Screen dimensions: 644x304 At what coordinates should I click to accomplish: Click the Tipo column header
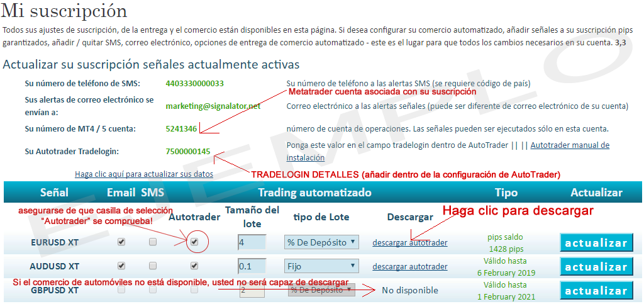coord(506,193)
